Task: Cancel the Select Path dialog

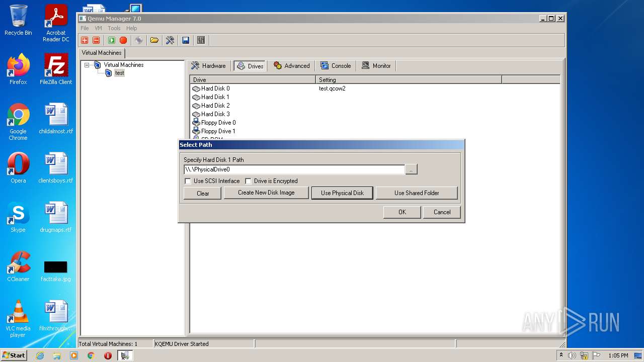Action: (x=442, y=212)
